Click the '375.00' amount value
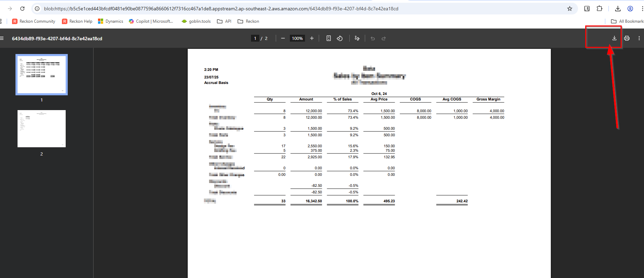The image size is (644, 278). [x=316, y=150]
